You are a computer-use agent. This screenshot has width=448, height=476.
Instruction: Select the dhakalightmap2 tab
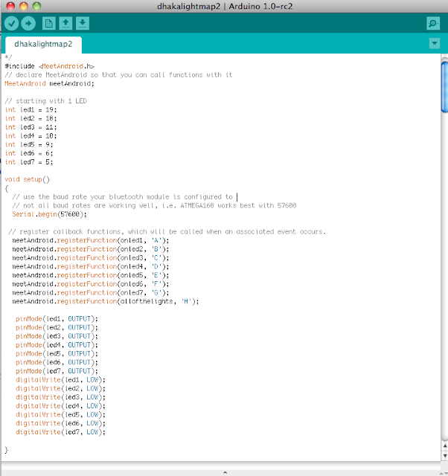click(43, 45)
